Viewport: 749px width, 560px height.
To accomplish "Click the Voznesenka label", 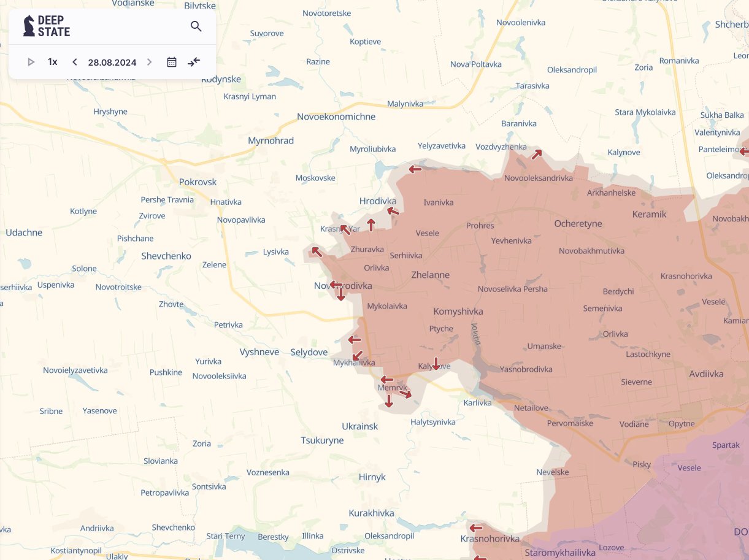I will point(268,472).
